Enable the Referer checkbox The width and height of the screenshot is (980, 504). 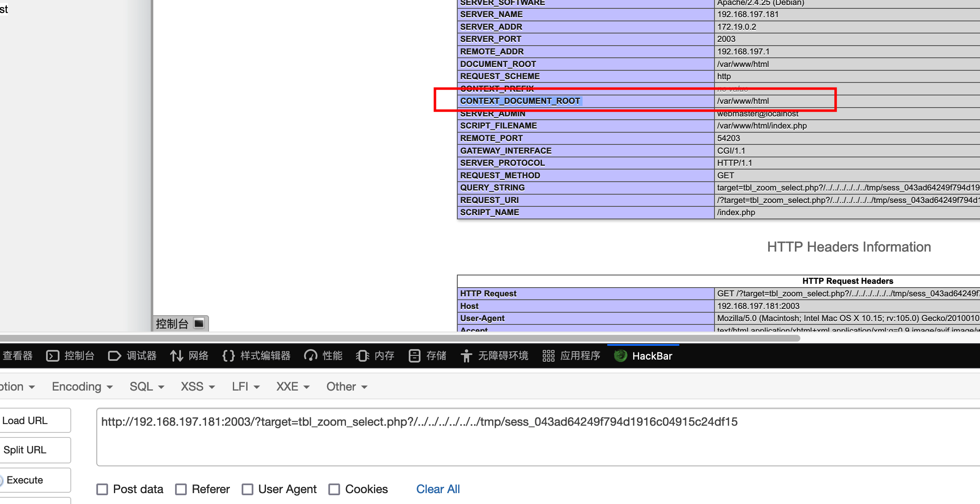[x=181, y=489]
